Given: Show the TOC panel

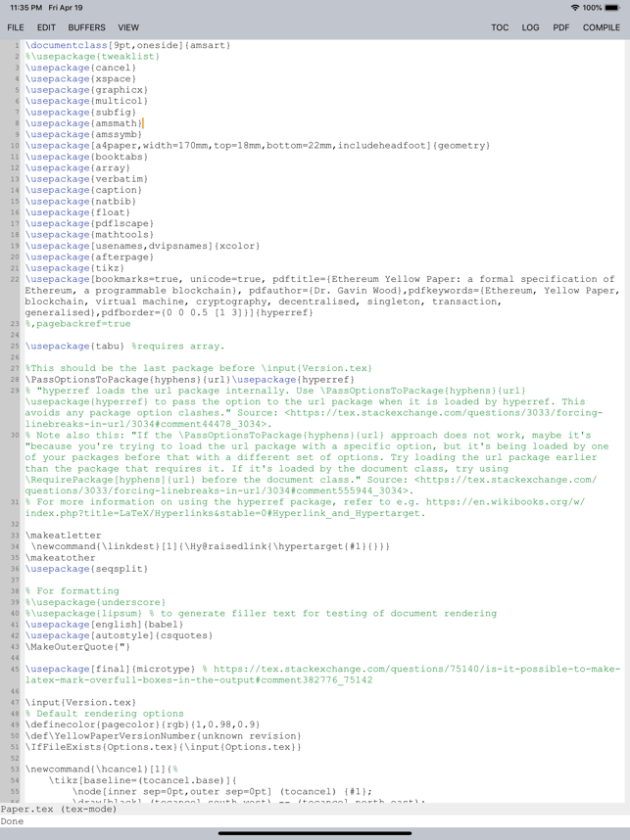Looking at the screenshot, I should click(500, 27).
